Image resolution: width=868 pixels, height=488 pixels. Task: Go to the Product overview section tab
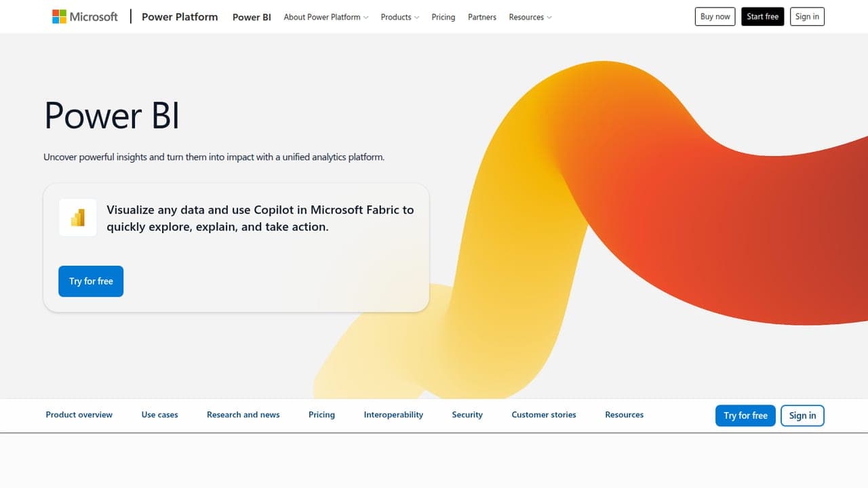pos(79,415)
